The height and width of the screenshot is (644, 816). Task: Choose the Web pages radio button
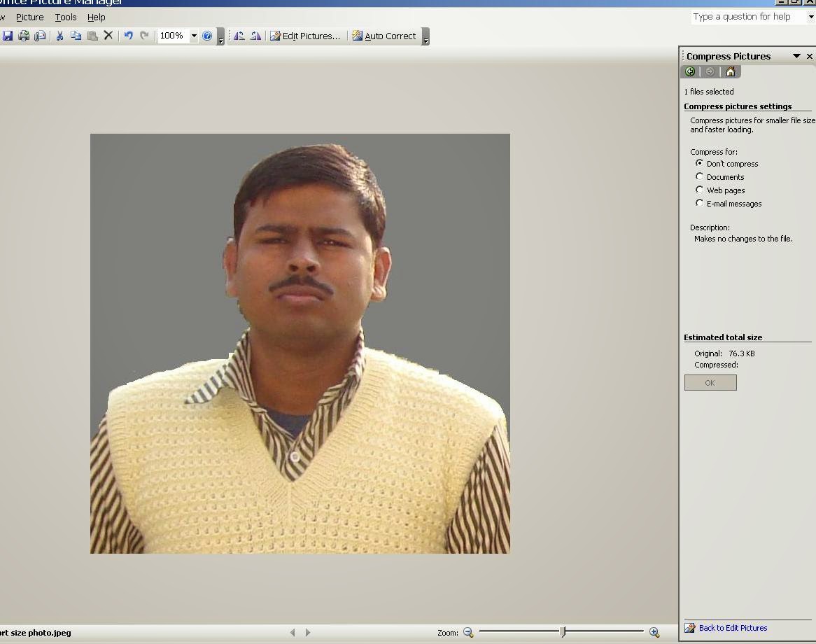(699, 190)
